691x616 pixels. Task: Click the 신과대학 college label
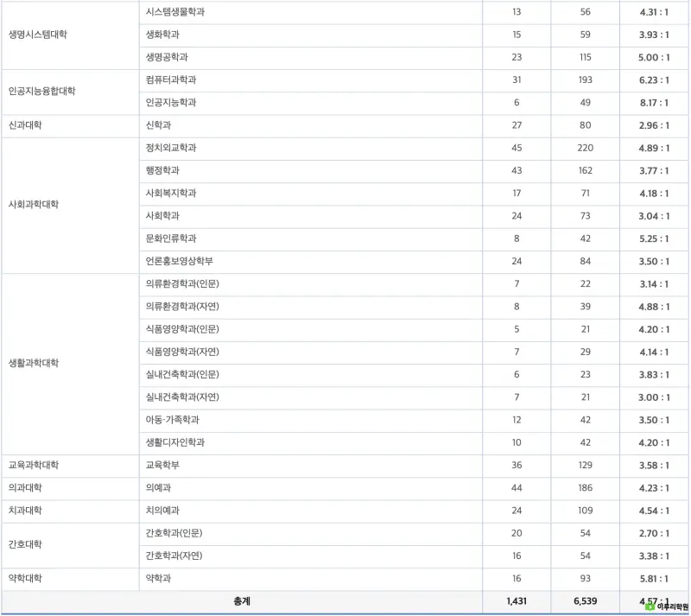25,125
